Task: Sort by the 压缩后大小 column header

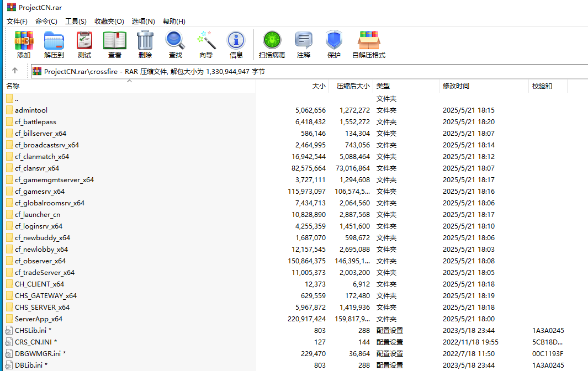Action: click(x=351, y=86)
